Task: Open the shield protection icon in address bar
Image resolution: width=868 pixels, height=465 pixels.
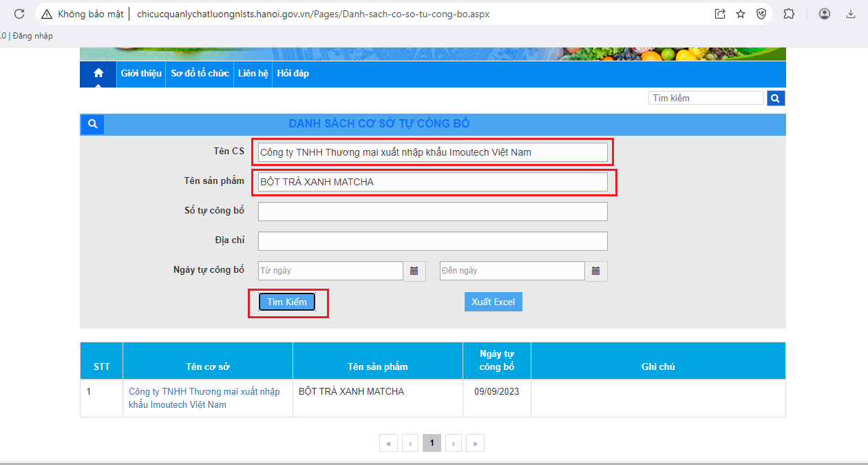Action: coord(761,14)
